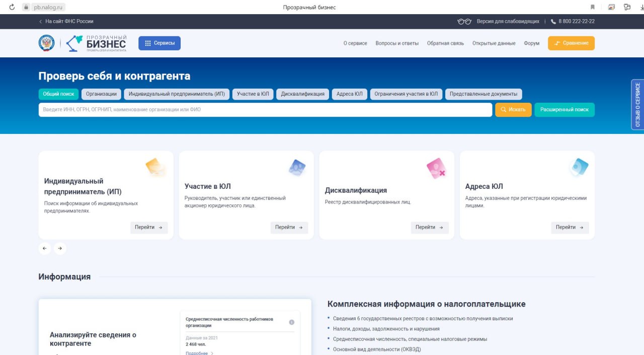Show next cards with right arrow
Image resolution: width=644 pixels, height=355 pixels.
[x=60, y=248]
